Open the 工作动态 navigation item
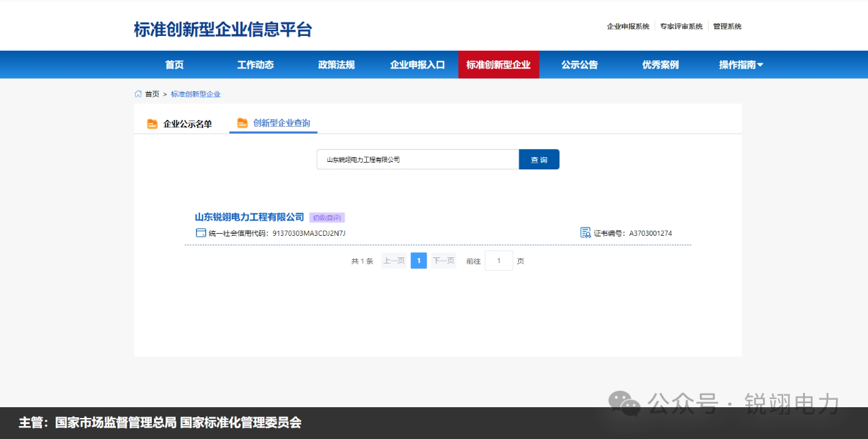The width and height of the screenshot is (868, 439). coord(256,65)
